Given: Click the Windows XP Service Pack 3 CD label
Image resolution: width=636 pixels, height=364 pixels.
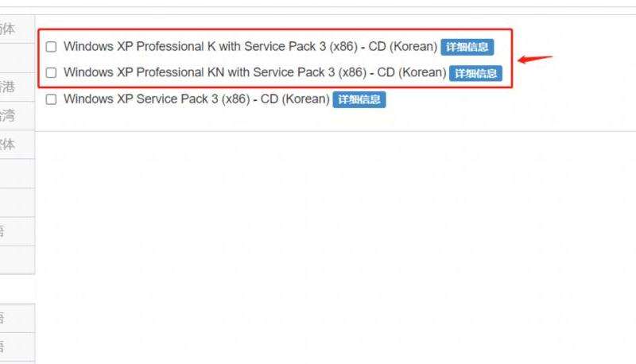Looking at the screenshot, I should coord(196,99).
